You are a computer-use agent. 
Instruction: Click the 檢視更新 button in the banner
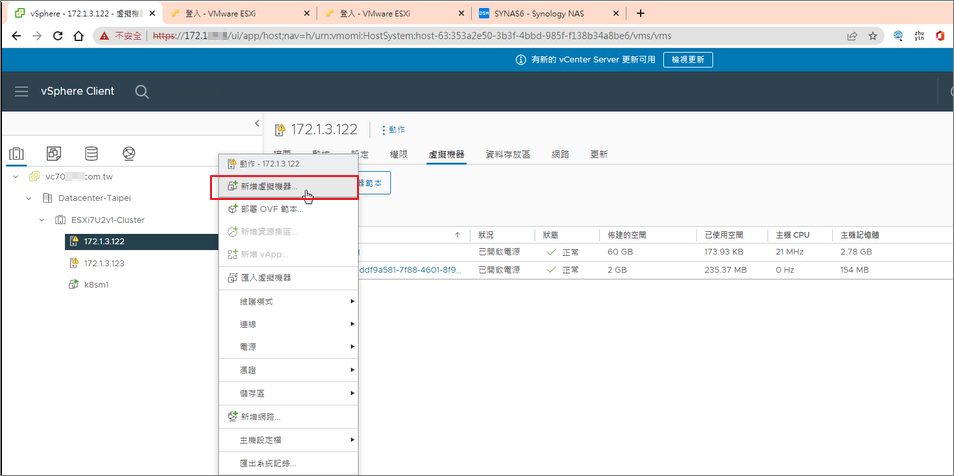(688, 60)
